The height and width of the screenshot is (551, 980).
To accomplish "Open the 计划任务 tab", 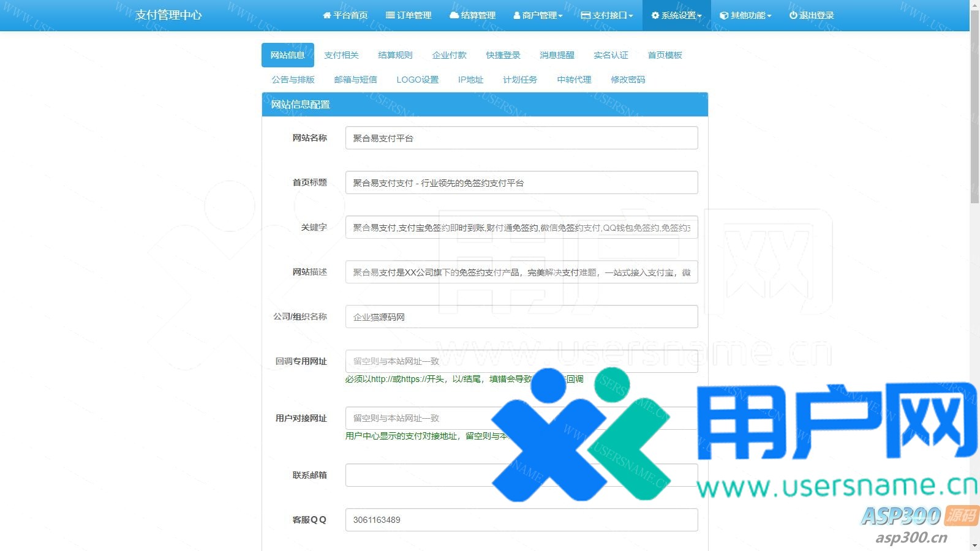I will tap(520, 80).
